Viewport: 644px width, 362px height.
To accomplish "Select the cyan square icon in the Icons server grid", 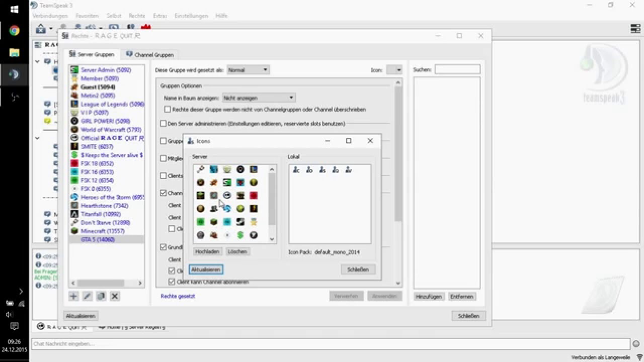I will 227,222.
